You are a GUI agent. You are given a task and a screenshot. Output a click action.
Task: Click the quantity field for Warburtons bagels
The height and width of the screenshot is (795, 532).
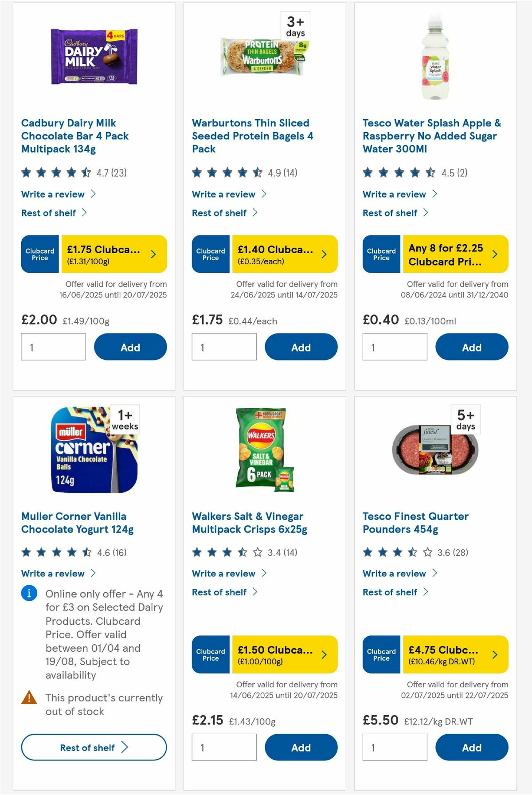[223, 347]
